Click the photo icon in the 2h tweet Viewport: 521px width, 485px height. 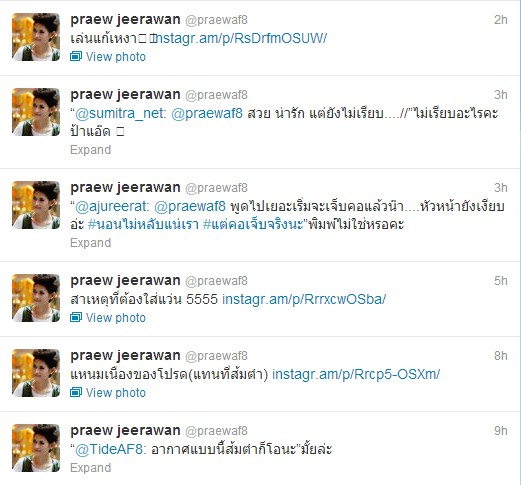[76, 56]
